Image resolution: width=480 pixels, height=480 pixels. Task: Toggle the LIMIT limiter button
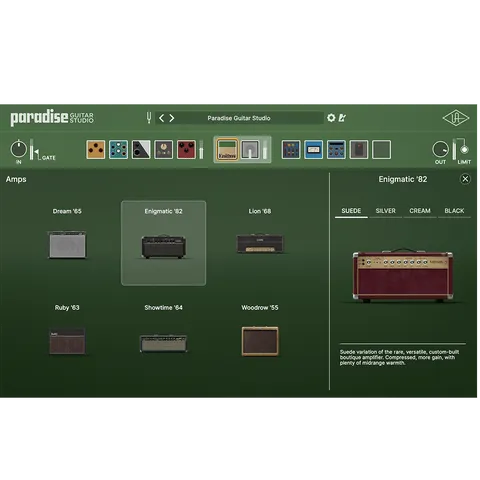coord(464,150)
